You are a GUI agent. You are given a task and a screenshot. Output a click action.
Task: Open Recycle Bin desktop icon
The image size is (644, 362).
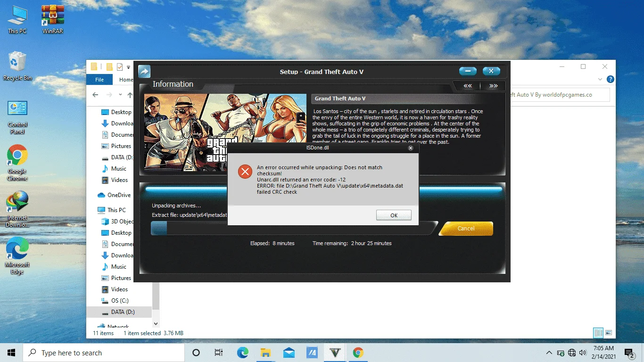tap(17, 66)
